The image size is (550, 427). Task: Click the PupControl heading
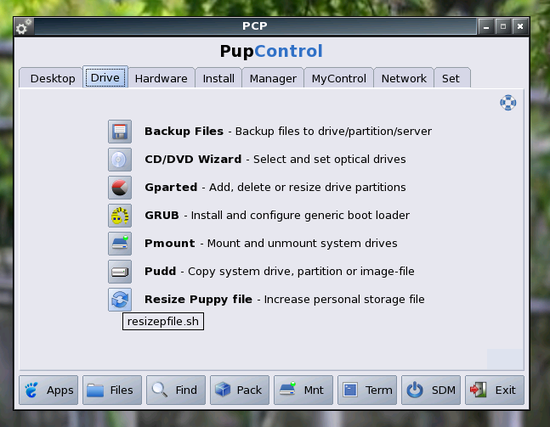[271, 51]
